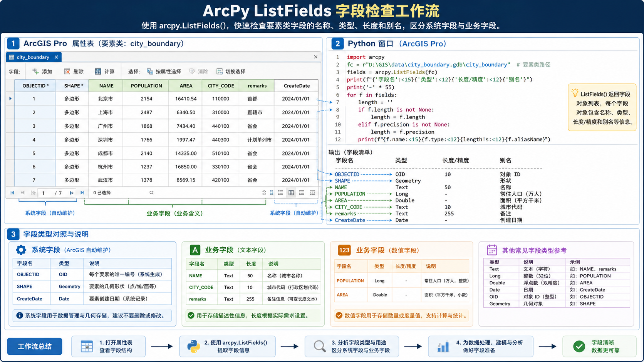Click the 删除 field icon button

click(x=67, y=72)
